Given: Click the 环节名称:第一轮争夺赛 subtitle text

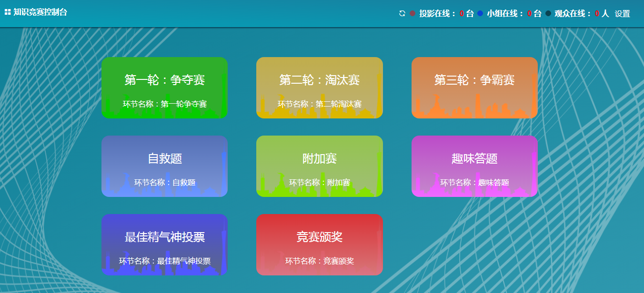Looking at the screenshot, I should [x=164, y=104].
